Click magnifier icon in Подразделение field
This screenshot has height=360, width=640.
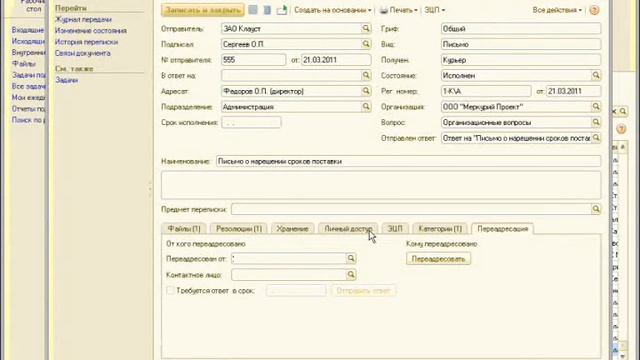(x=366, y=106)
